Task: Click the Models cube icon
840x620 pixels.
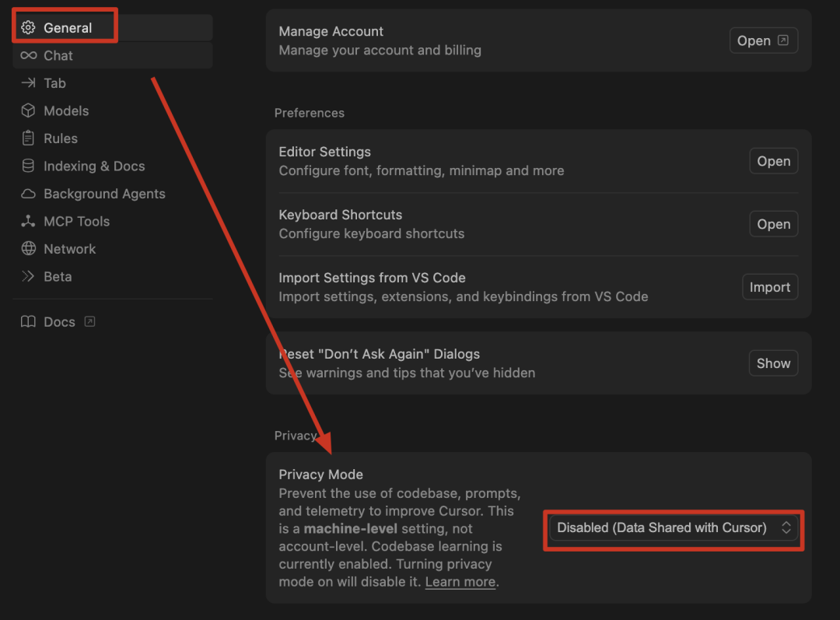Action: click(29, 110)
